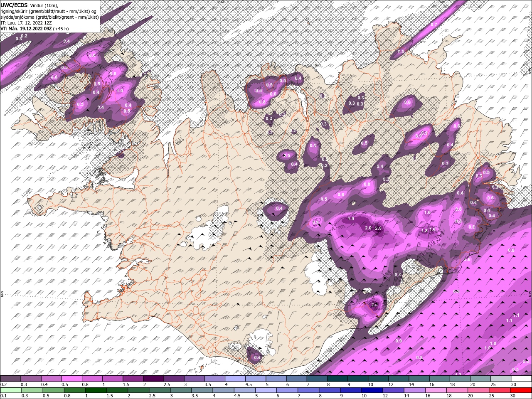This screenshot has width=532, height=399.
Task: Click the top-row white swatch labelled 30
Action: click(x=521, y=379)
